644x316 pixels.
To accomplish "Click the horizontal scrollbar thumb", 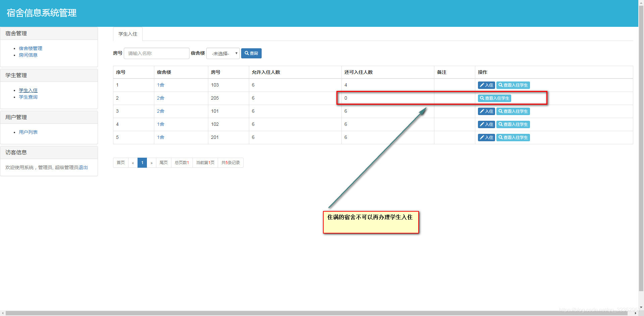I will coord(317,313).
